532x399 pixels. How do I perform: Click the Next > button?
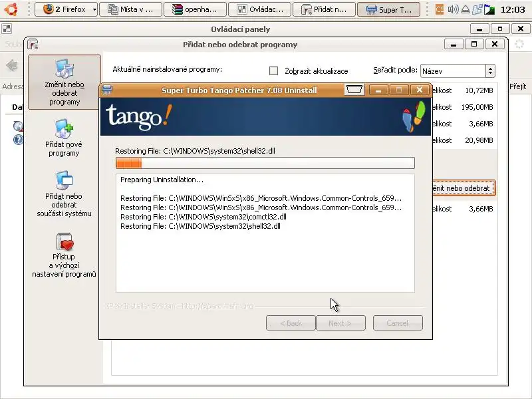340,323
